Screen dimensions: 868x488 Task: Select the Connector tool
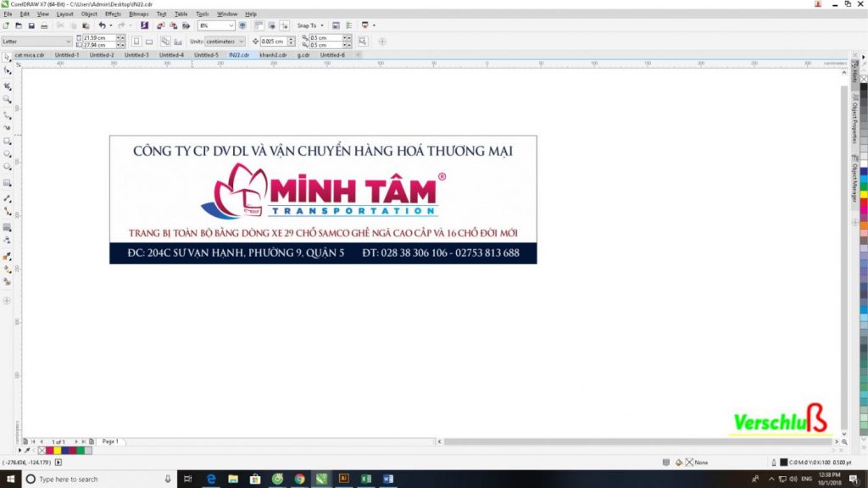[7, 212]
